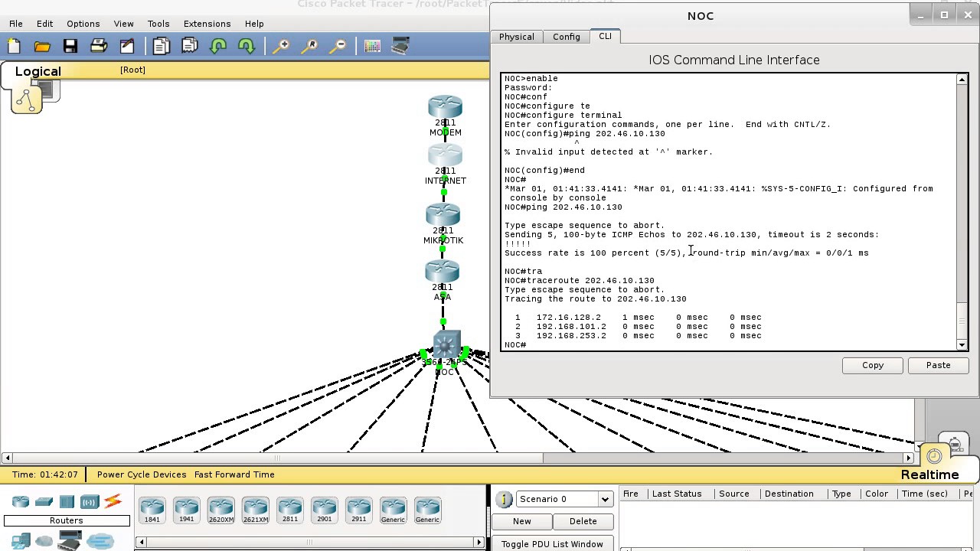
Task: Click the Undo green arrow
Action: (x=218, y=47)
